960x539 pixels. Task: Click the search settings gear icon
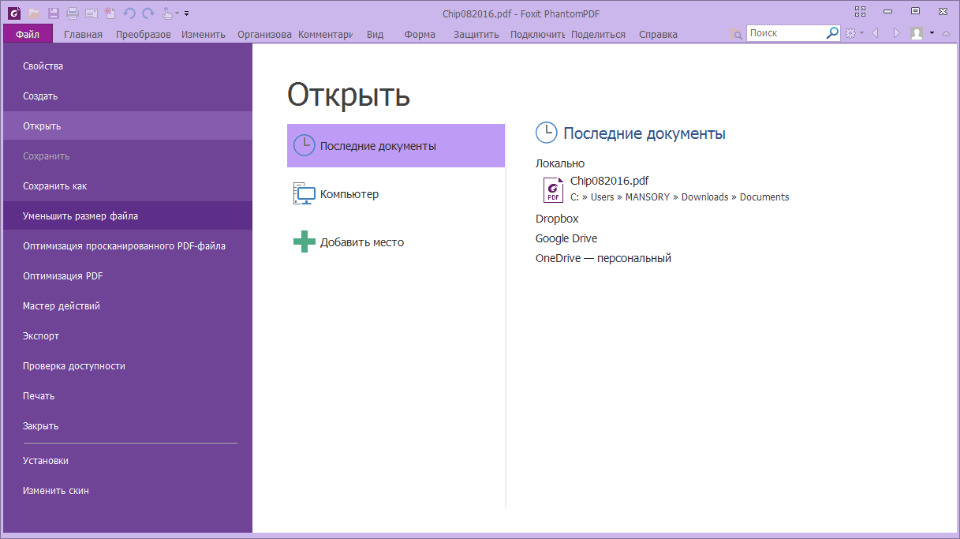850,34
